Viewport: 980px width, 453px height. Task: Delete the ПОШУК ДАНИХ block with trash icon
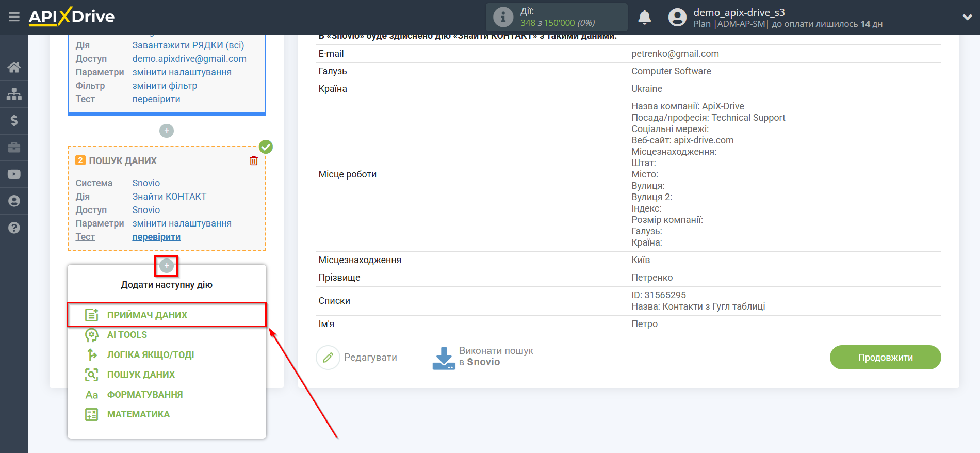[254, 160]
